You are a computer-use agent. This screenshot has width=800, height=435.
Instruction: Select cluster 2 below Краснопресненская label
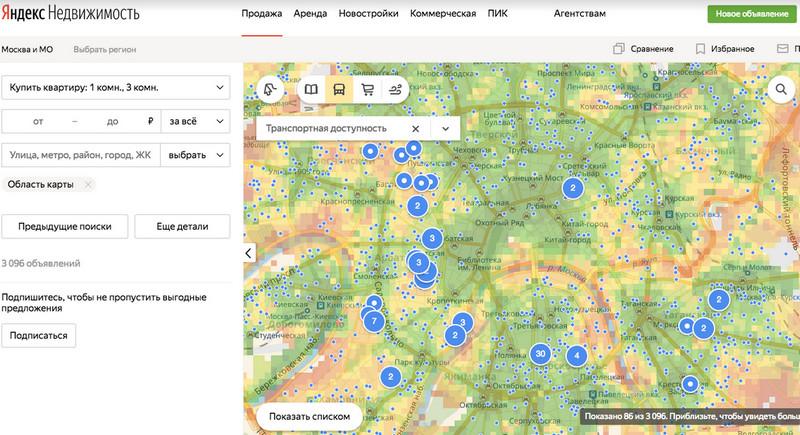click(x=417, y=206)
